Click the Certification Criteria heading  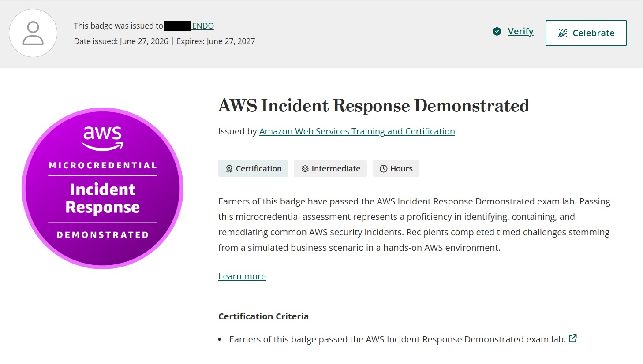pyautogui.click(x=263, y=316)
